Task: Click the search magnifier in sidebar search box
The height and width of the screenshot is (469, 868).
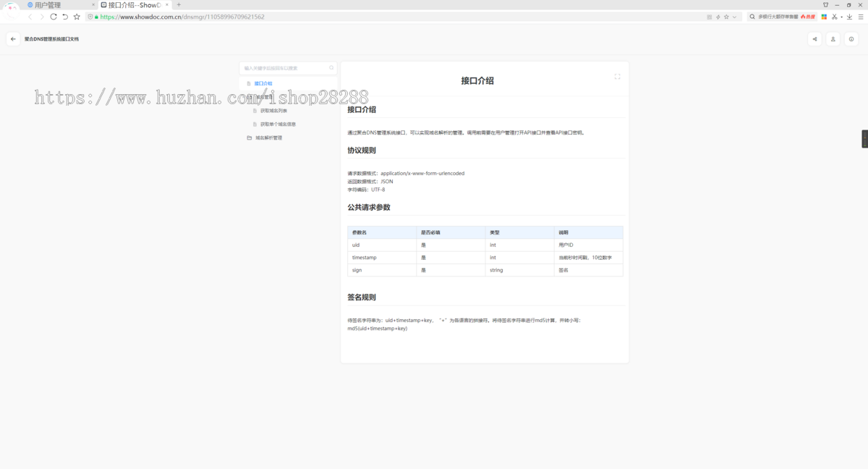Action: 331,68
